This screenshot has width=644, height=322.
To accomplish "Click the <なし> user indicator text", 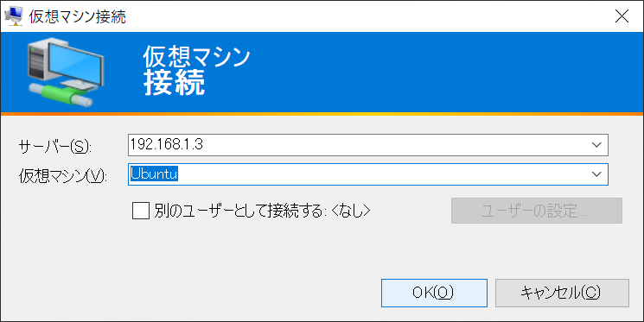I will coord(350,211).
